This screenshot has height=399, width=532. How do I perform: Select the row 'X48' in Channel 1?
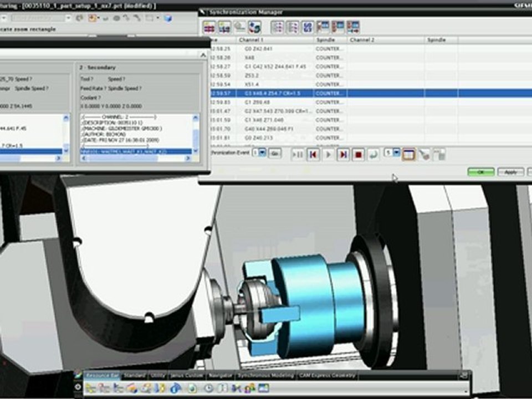[371, 58]
